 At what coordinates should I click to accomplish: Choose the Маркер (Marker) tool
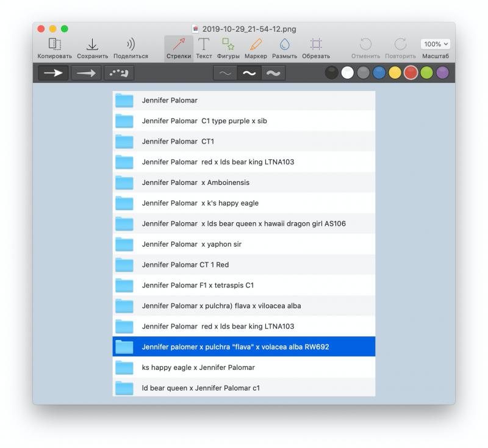pos(256,45)
